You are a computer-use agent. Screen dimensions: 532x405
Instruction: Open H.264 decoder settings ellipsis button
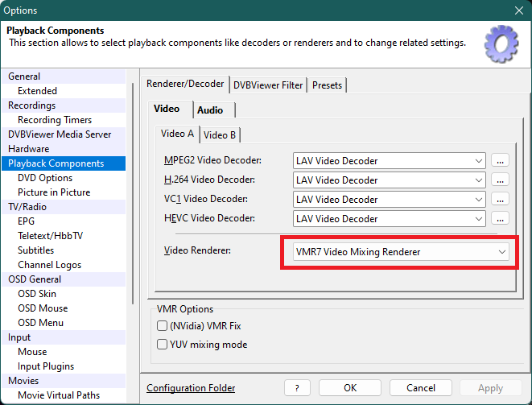(x=501, y=180)
